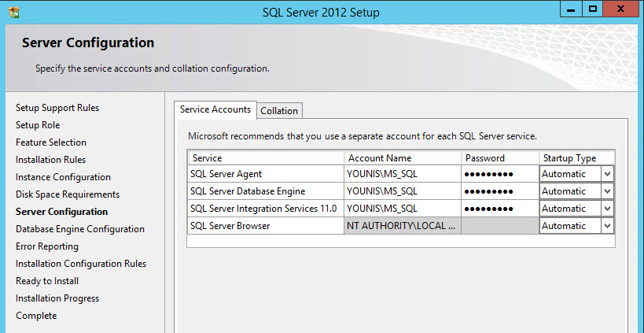Click Account Name for SQL Server Database Engine
644x333 pixels.
pos(402,191)
